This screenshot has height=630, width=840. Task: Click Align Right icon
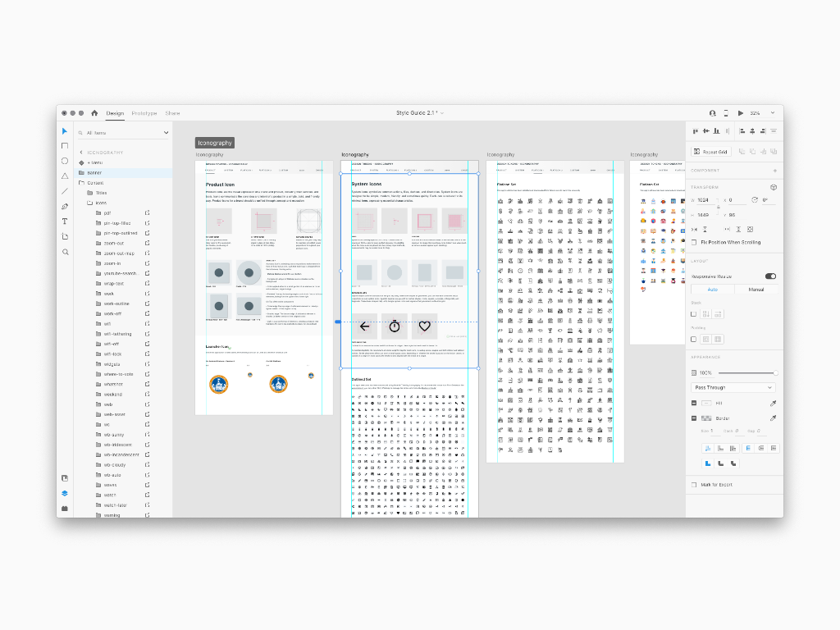(763, 130)
